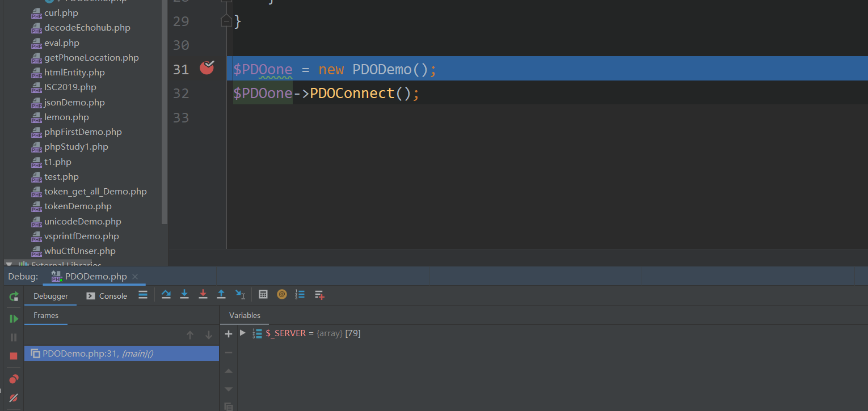Viewport: 868px width, 411px height.
Task: Force step into with red arrow
Action: [203, 294]
